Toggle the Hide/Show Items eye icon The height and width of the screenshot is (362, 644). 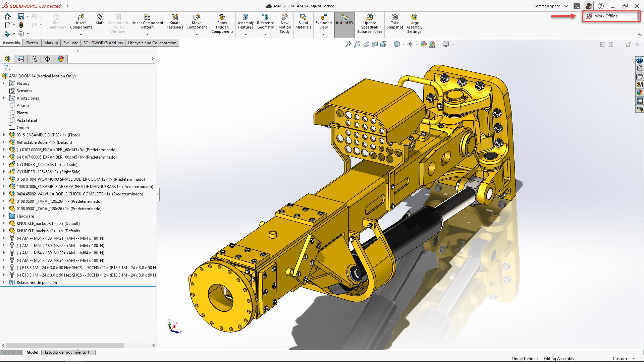[x=411, y=44]
